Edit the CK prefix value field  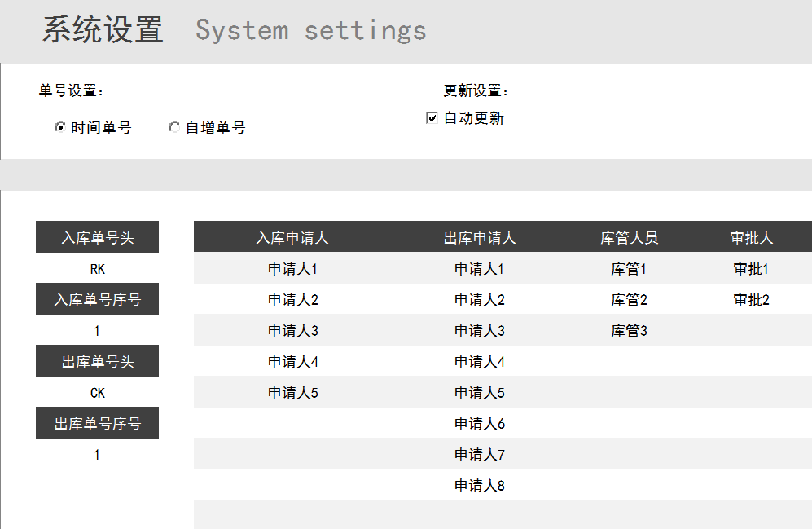98,392
